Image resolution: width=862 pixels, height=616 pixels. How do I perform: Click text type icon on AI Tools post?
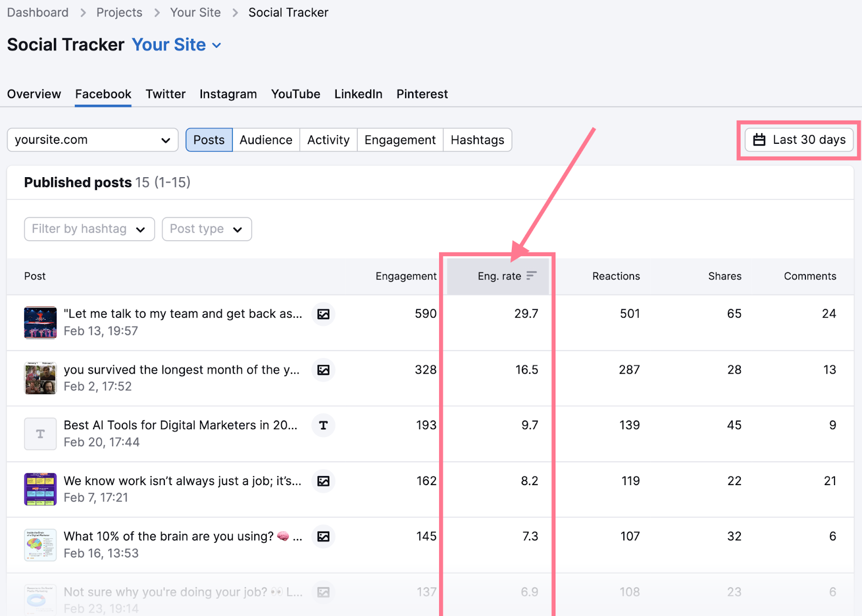tap(323, 425)
